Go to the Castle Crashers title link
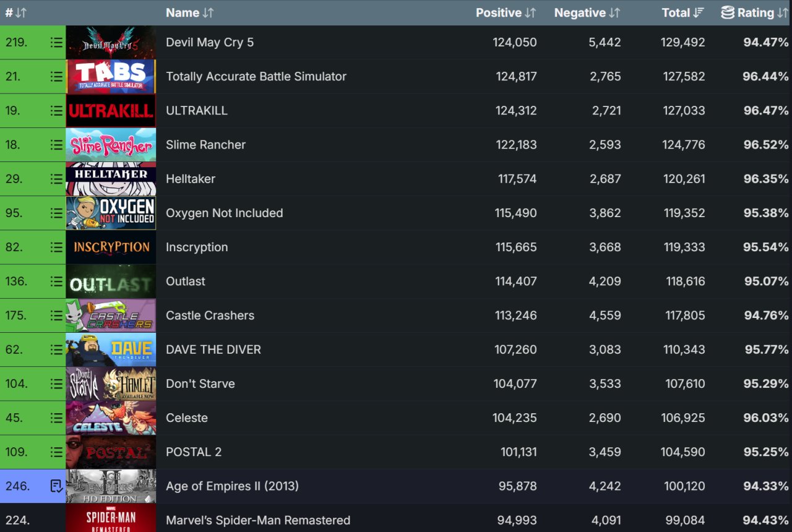Image resolution: width=792 pixels, height=532 pixels. [210, 315]
